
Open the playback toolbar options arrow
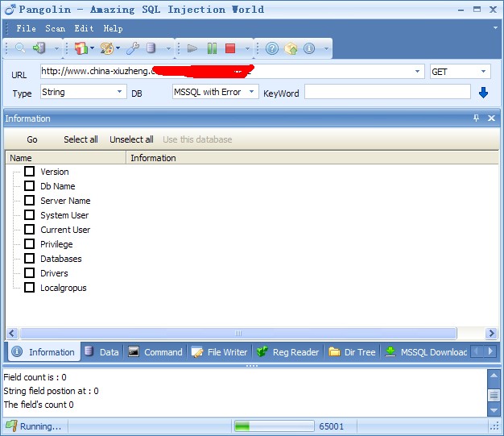(247, 49)
